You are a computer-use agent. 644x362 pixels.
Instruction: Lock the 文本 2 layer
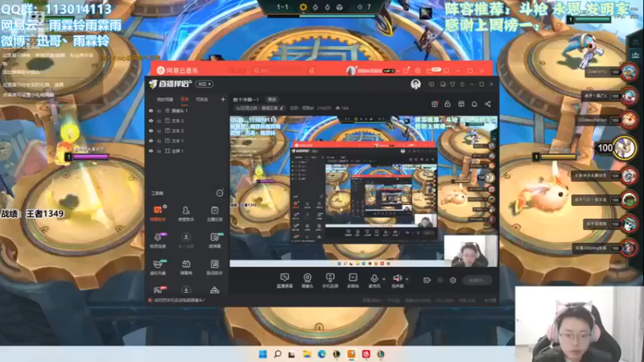159,131
